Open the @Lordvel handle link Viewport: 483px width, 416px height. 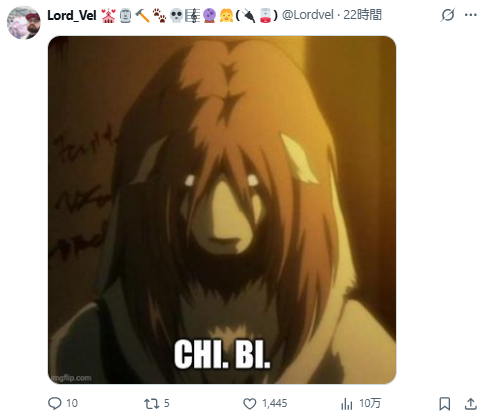click(x=308, y=15)
